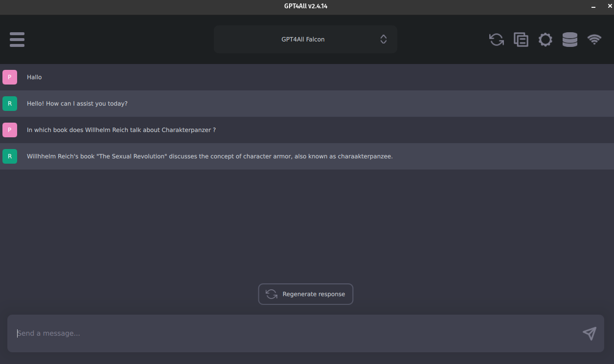Click the green R avatar beside Hello reply

point(10,104)
